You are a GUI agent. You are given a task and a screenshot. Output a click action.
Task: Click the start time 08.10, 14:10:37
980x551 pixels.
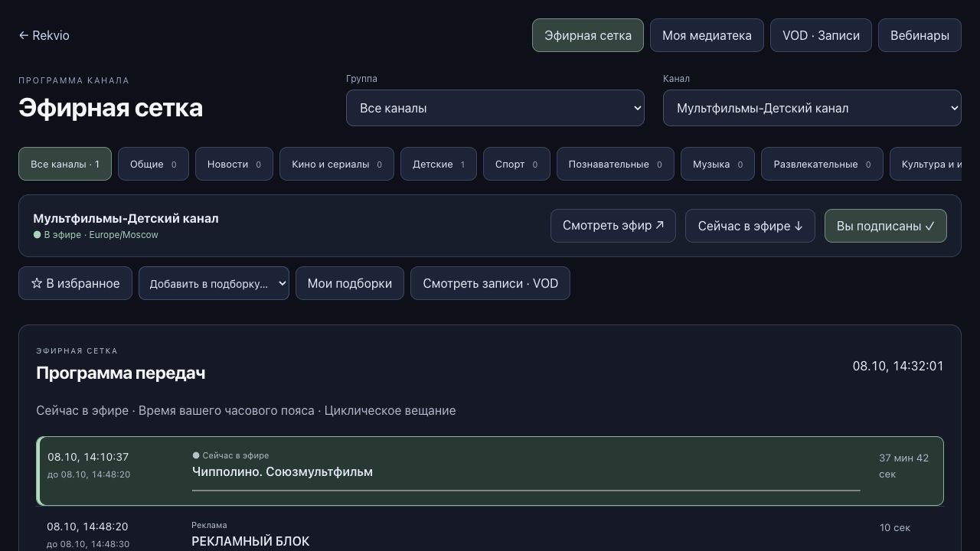click(88, 457)
